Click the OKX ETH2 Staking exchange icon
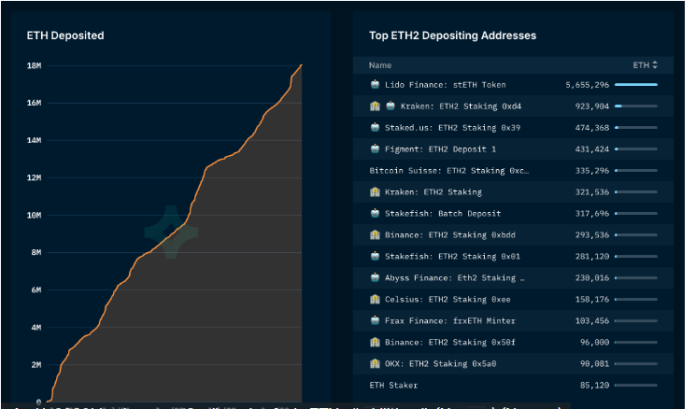Image resolution: width=696 pixels, height=409 pixels. coord(375,363)
